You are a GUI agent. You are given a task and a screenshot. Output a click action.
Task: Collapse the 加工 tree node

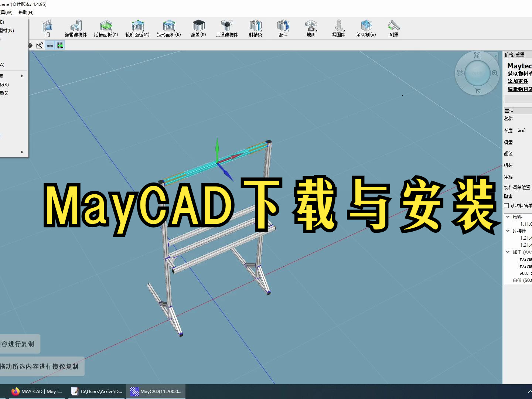pos(508,252)
